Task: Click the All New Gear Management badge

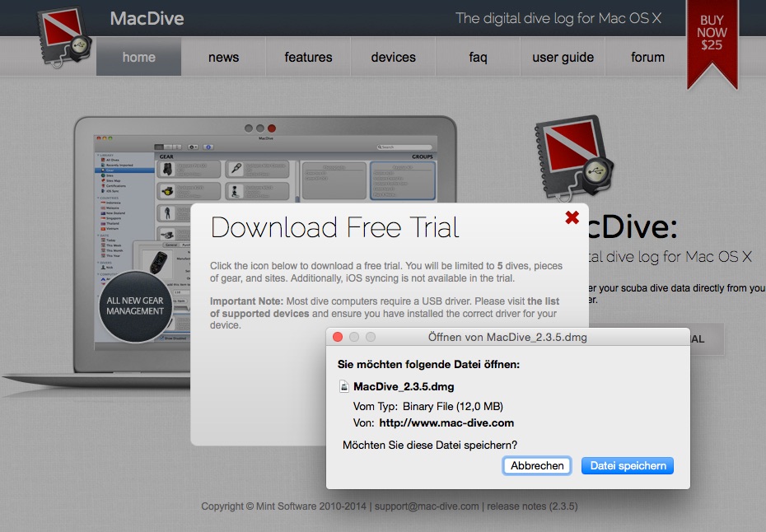Action: coord(135,306)
